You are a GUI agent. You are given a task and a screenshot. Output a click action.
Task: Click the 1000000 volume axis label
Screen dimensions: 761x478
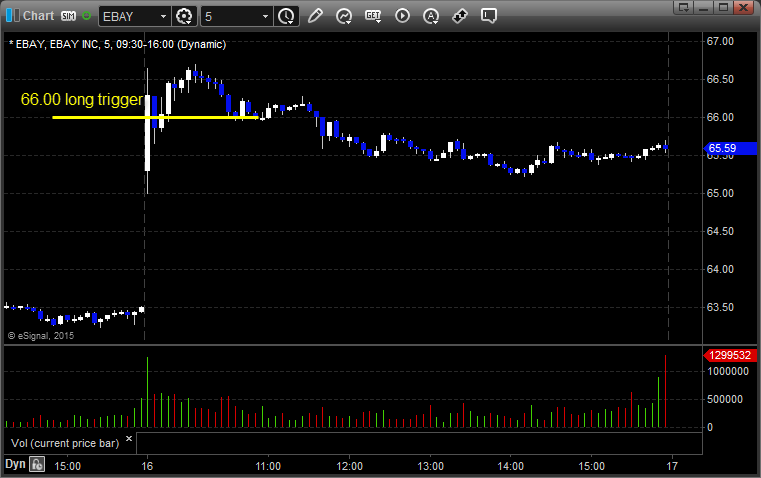coord(728,371)
